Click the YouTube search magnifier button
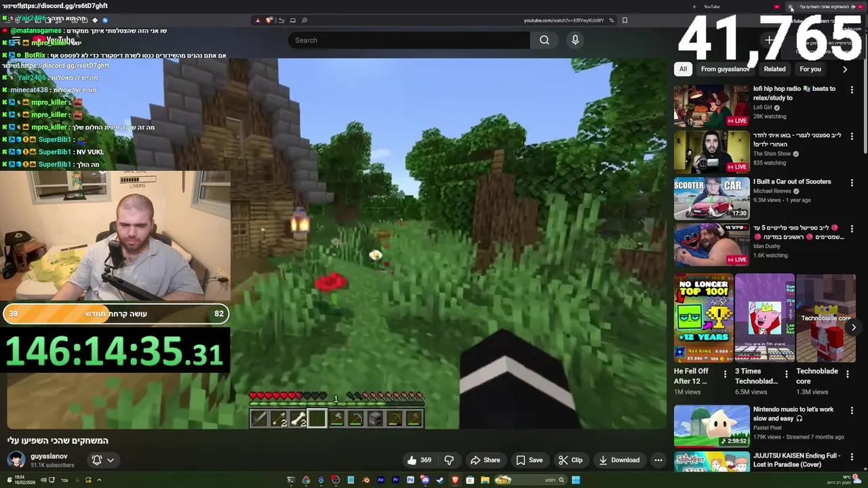This screenshot has width=868, height=488. 544,40
